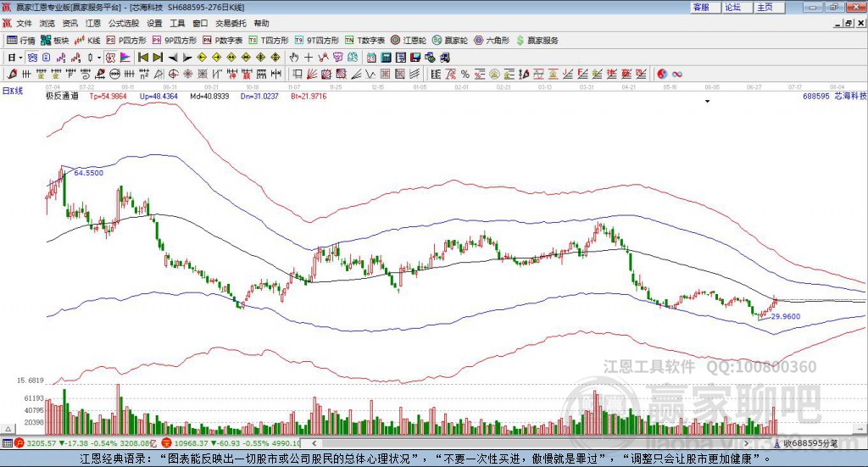The image size is (868, 467).
Task: Click the Shanghai index 3205.57 status entry
Action: (87, 443)
